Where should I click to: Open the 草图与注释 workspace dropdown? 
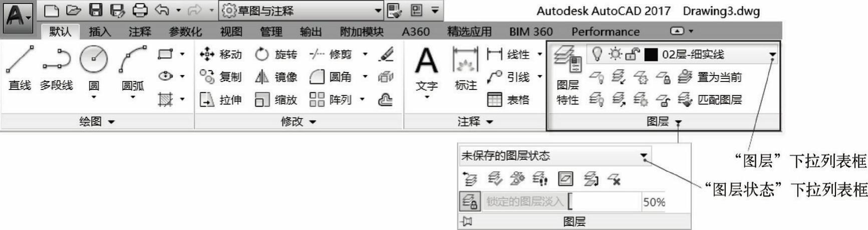[x=302, y=10]
